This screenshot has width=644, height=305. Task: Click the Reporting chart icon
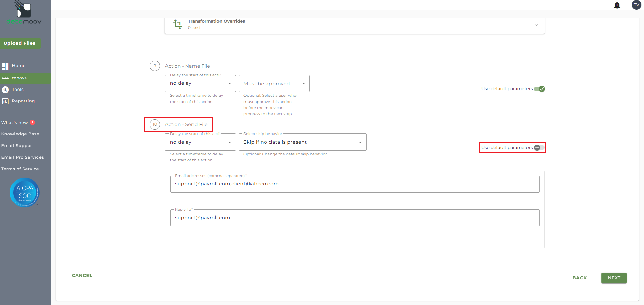coord(5,101)
